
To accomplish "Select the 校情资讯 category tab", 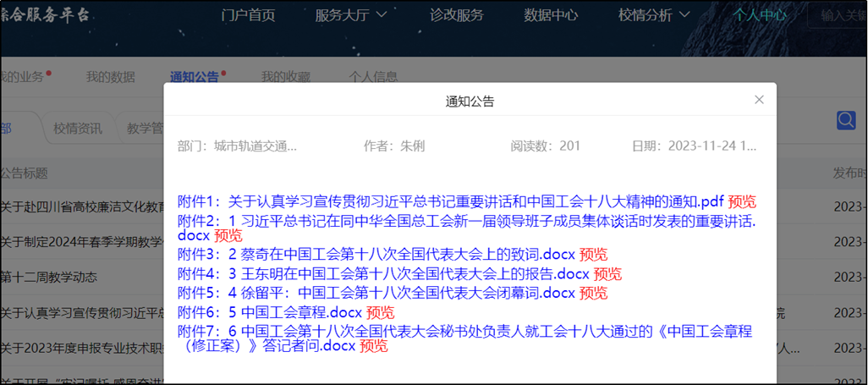I will pyautogui.click(x=78, y=129).
